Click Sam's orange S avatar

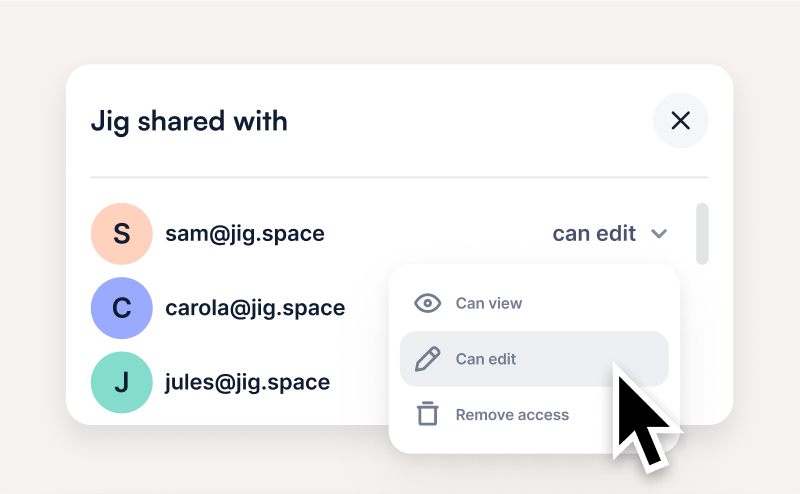tap(121, 234)
